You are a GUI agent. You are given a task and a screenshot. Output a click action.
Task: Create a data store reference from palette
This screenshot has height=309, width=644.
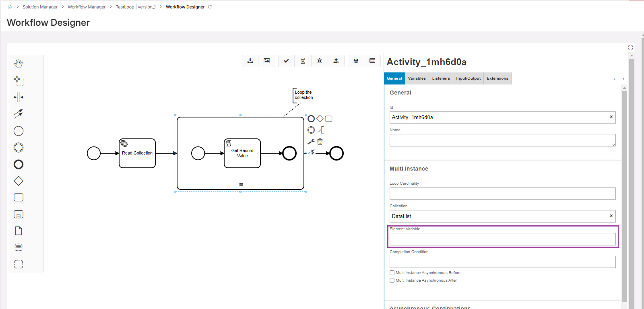coord(19,247)
